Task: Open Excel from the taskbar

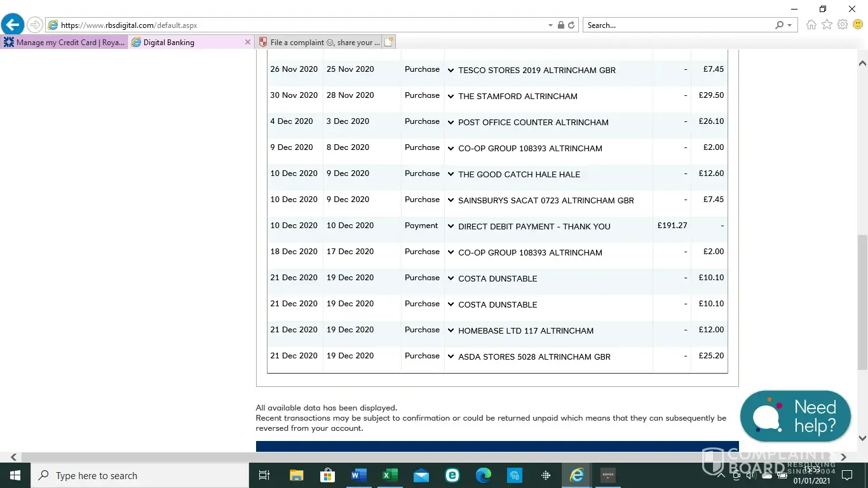Action: pos(390,475)
